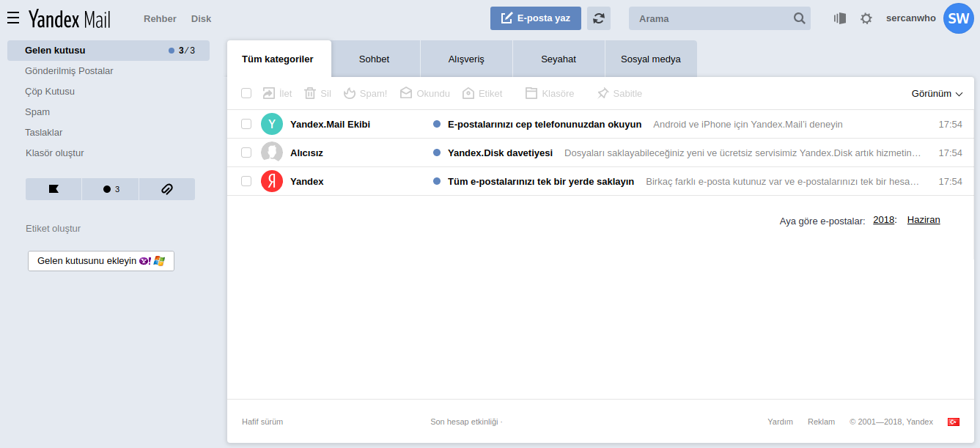The height and width of the screenshot is (448, 980).
Task: Click the Yandex.Mail Ekibi sender avatar
Action: (x=272, y=124)
